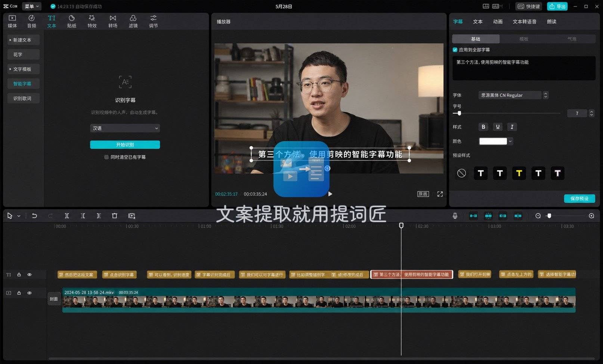Select the no-style preset circle icon

[461, 173]
